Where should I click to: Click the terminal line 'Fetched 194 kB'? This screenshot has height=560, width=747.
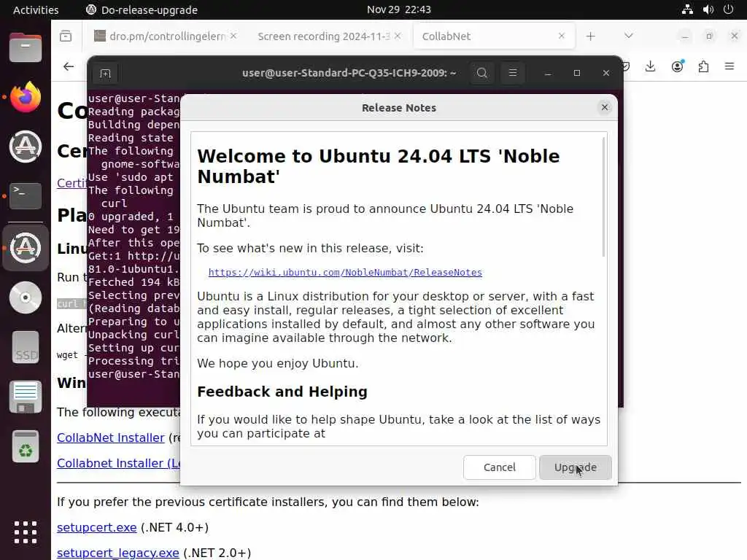(133, 282)
